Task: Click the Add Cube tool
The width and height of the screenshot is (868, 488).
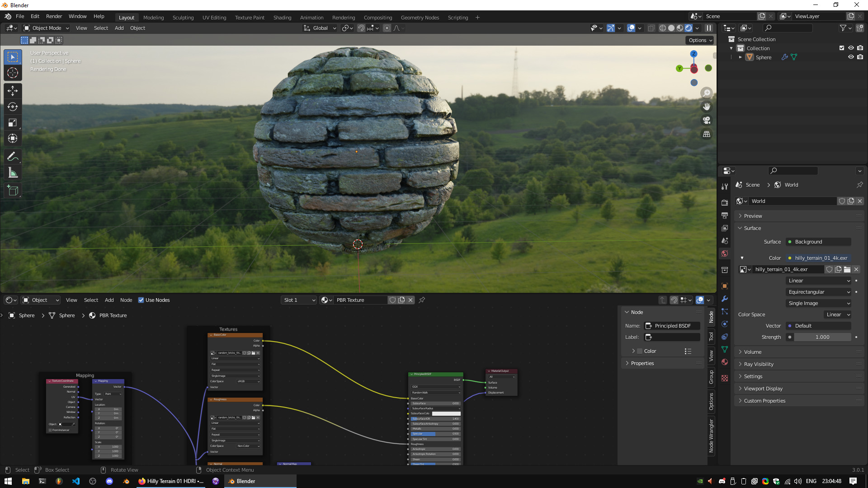Action: click(x=13, y=191)
